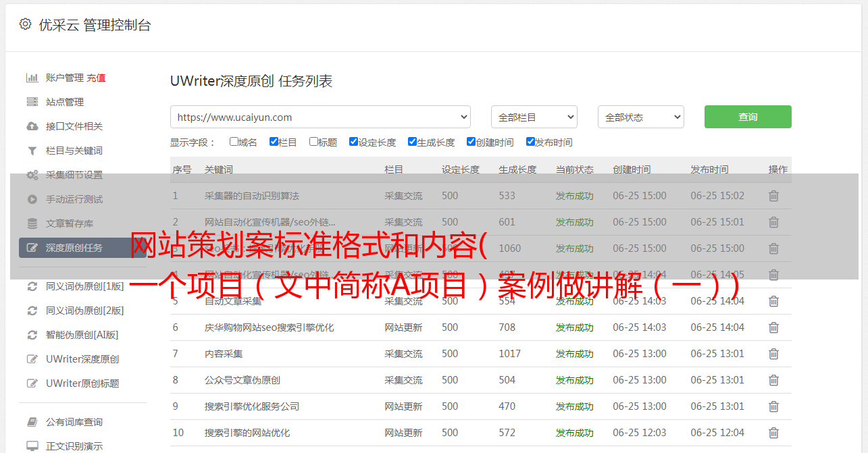Select 深度原创任务 in the sidebar

pyautogui.click(x=82, y=248)
